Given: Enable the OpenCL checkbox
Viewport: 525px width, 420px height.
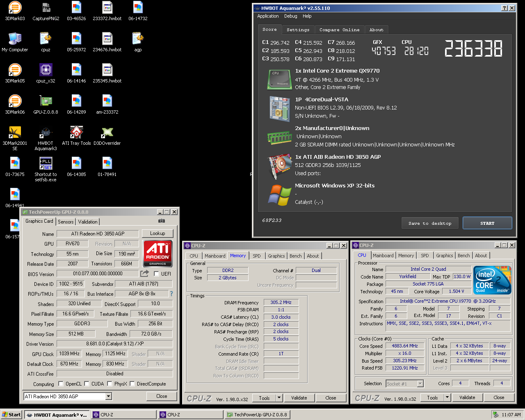Looking at the screenshot, I should point(61,384).
